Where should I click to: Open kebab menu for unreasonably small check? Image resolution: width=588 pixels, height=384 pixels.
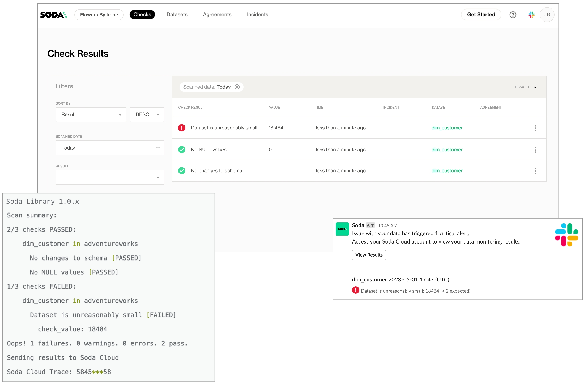coord(535,128)
